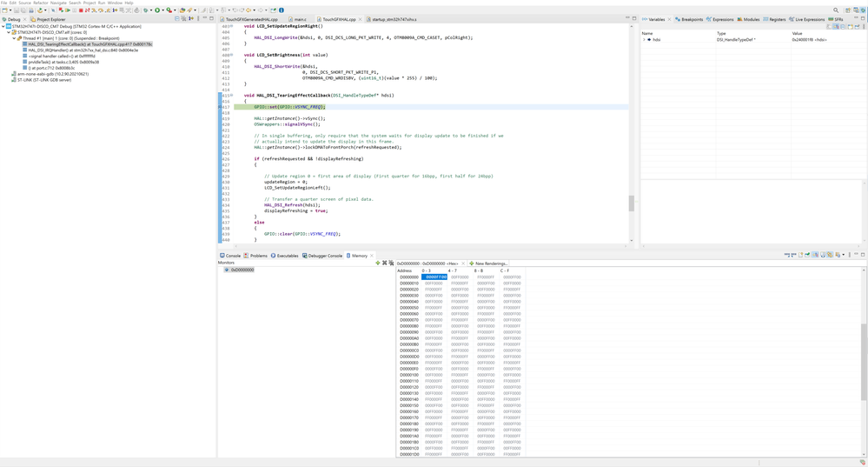
Task: Click memory cell 0000FF00 at D0000000
Action: 434,277
